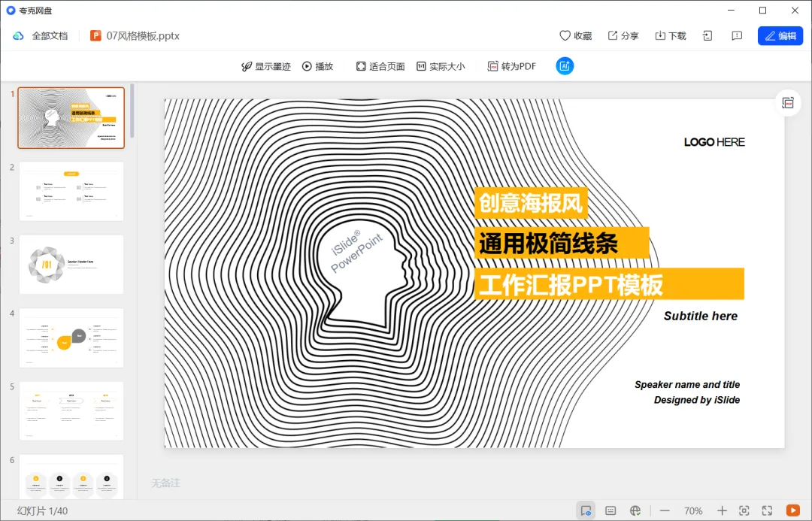The width and height of the screenshot is (812, 521).
Task: Click the 70% zoom level
Action: [693, 511]
